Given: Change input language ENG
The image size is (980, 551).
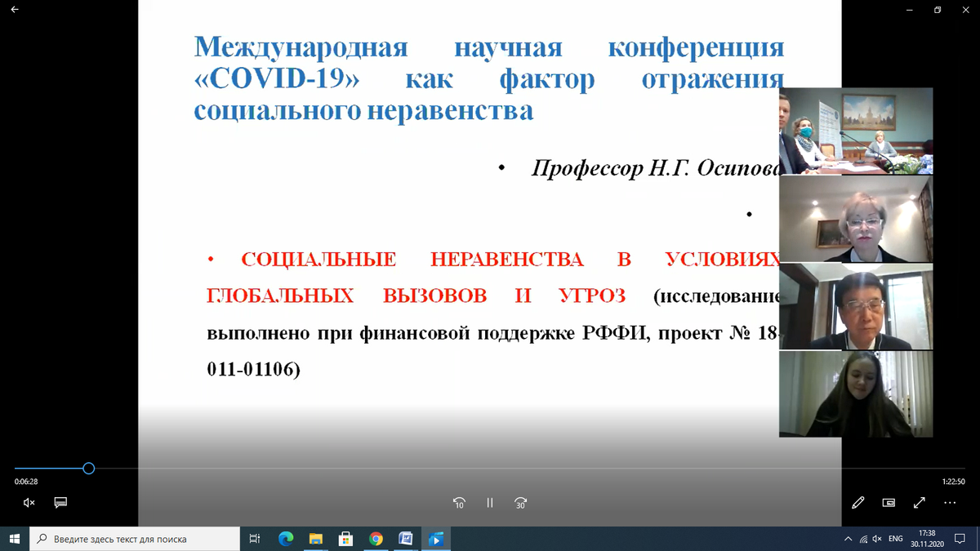Looking at the screenshot, I should click(896, 539).
